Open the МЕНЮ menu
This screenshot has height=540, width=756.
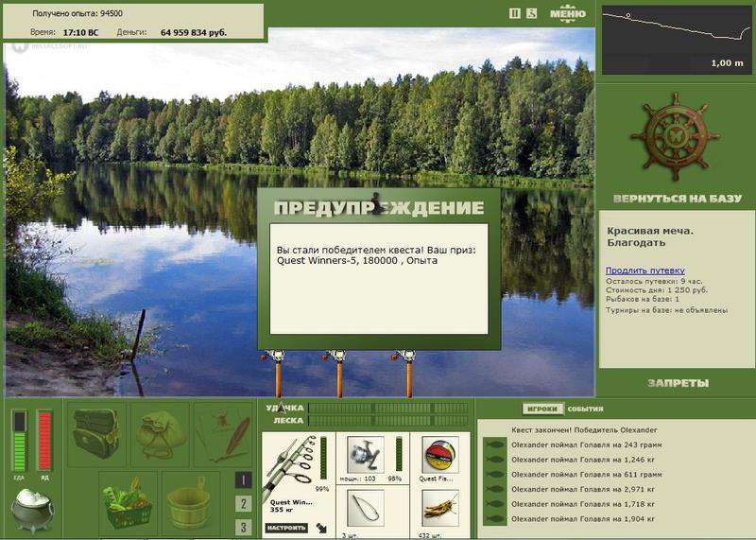point(568,13)
